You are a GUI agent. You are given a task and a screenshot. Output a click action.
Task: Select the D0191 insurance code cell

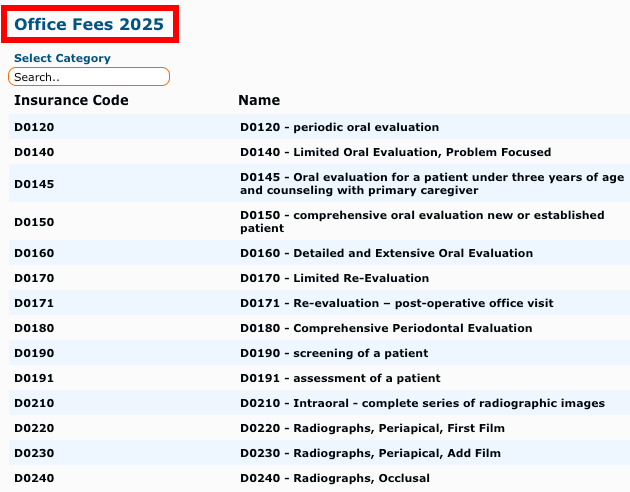tap(34, 378)
